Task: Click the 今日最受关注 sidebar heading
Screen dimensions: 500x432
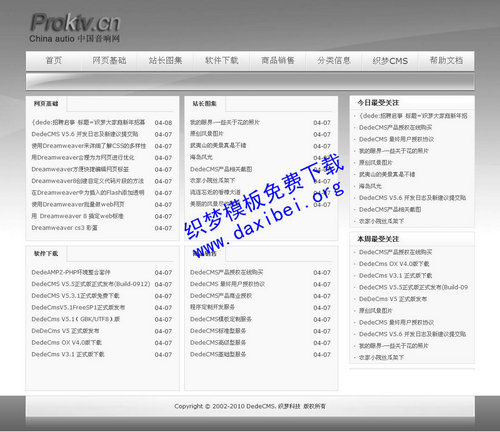Action: (378, 103)
